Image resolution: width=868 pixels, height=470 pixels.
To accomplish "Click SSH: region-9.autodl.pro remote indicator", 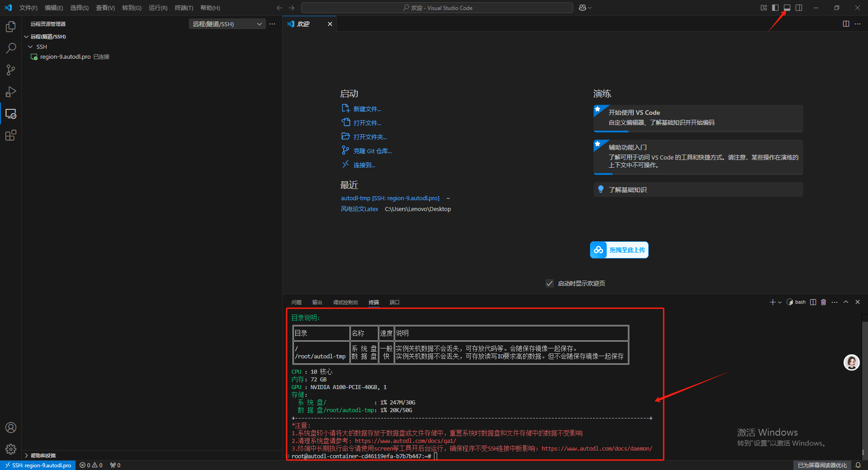I will pyautogui.click(x=38, y=465).
